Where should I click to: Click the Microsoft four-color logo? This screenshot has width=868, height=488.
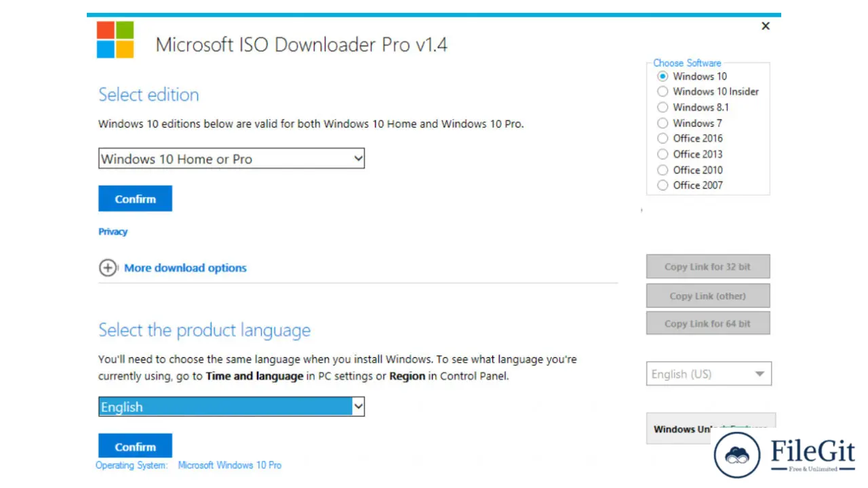[x=115, y=39]
